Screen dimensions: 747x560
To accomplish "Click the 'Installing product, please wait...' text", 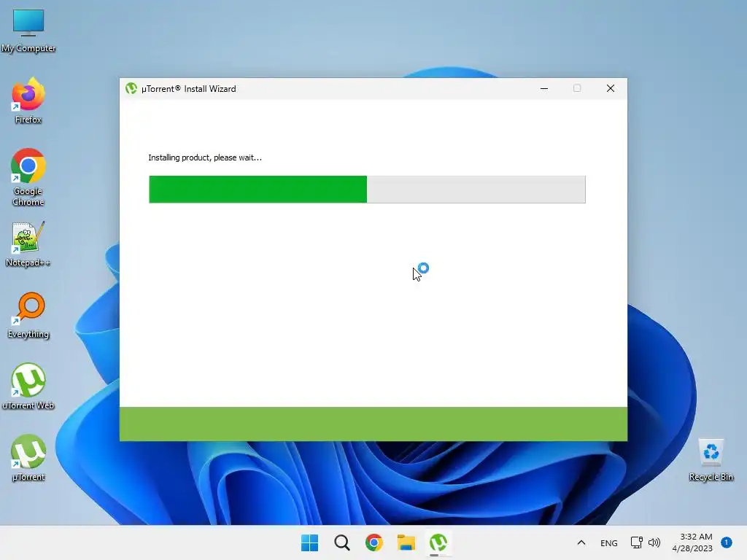I will (205, 157).
